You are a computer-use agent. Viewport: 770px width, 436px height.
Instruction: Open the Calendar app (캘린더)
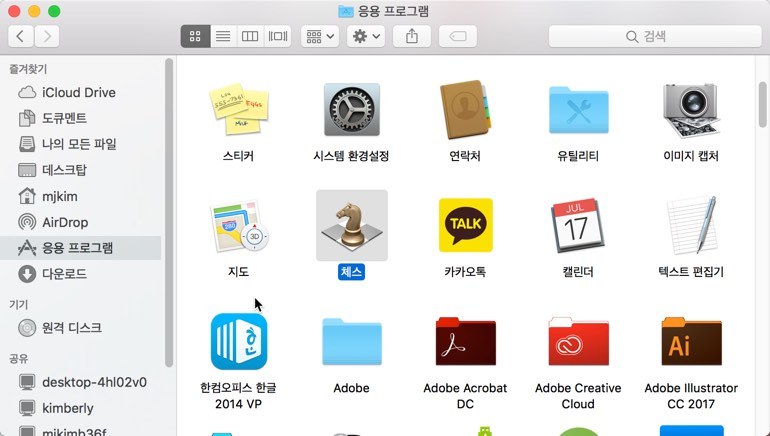[x=578, y=225]
